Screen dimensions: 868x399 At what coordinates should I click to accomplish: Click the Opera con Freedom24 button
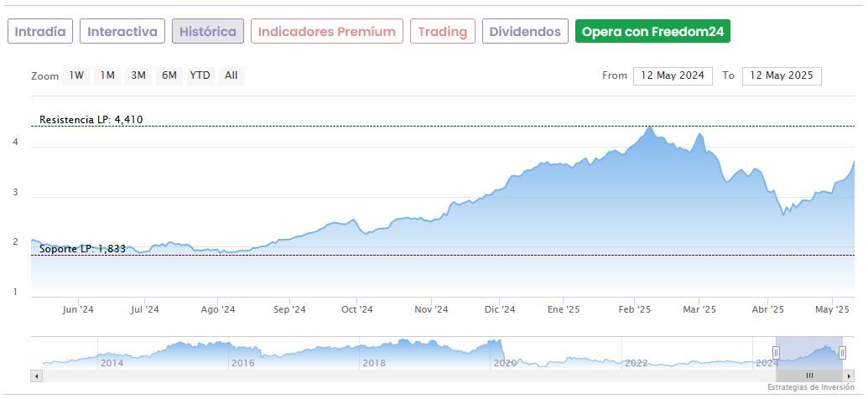[652, 32]
